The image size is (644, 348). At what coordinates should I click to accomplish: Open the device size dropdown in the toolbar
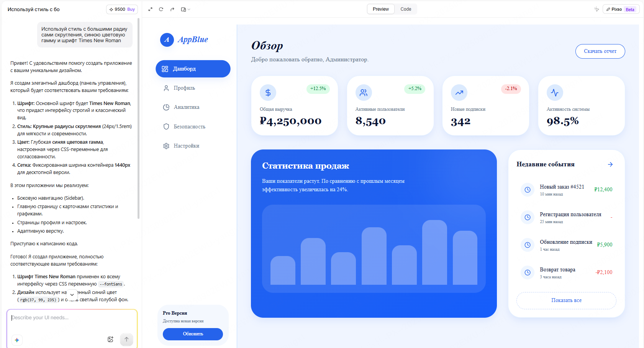[185, 9]
